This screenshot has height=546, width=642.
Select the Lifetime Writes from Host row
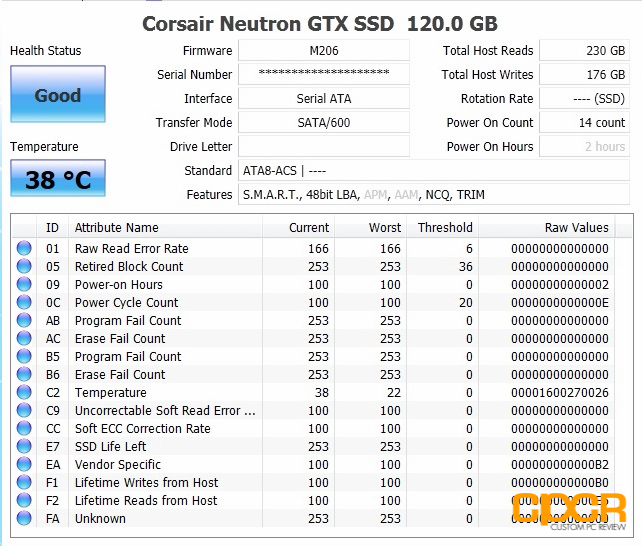point(313,482)
